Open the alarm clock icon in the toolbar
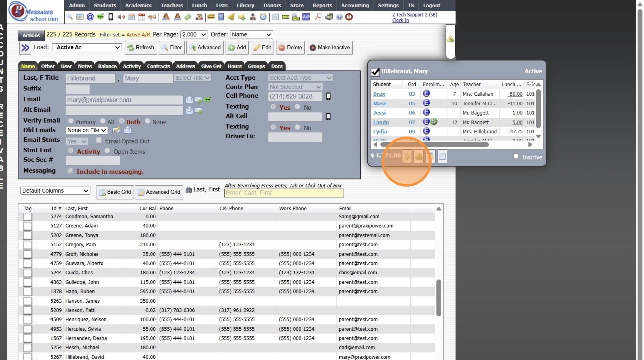 [263, 17]
